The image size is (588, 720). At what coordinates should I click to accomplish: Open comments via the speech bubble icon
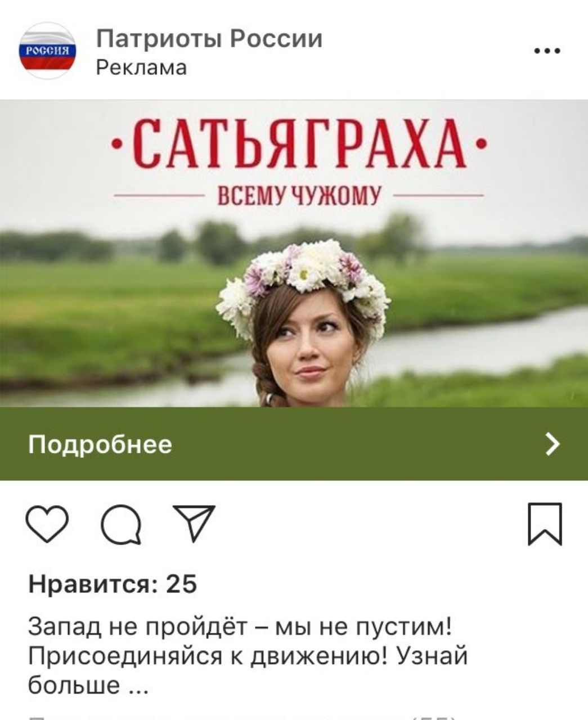point(121,524)
